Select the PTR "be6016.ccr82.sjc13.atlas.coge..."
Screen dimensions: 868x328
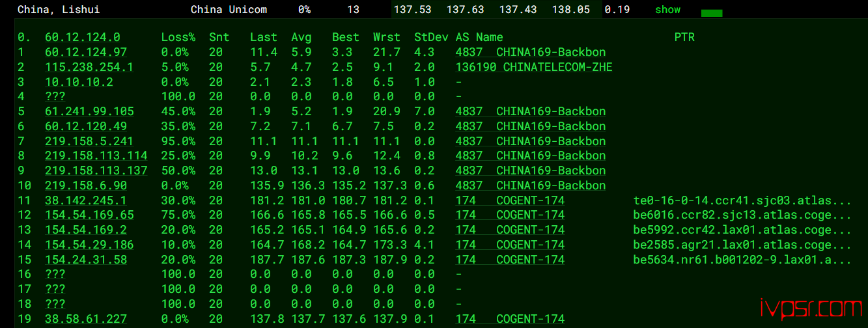click(x=742, y=215)
